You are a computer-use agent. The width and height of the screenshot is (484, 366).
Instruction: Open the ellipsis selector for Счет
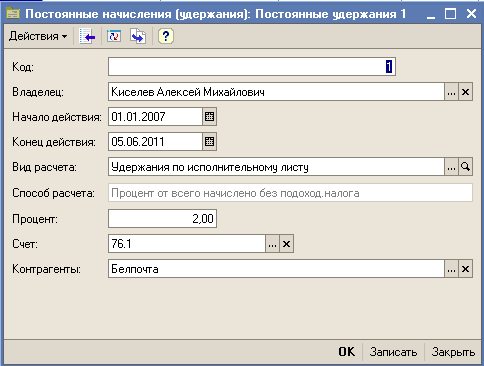(272, 244)
